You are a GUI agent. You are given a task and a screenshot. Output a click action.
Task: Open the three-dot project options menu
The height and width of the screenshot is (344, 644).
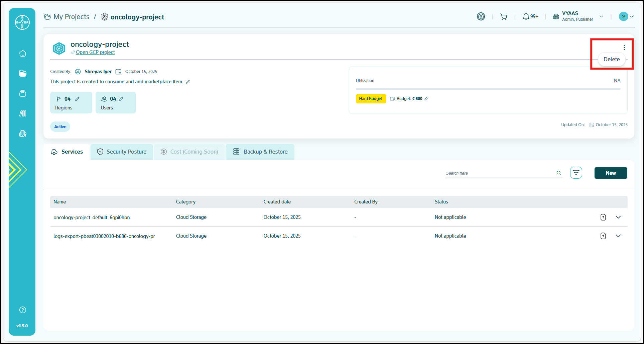pyautogui.click(x=624, y=48)
